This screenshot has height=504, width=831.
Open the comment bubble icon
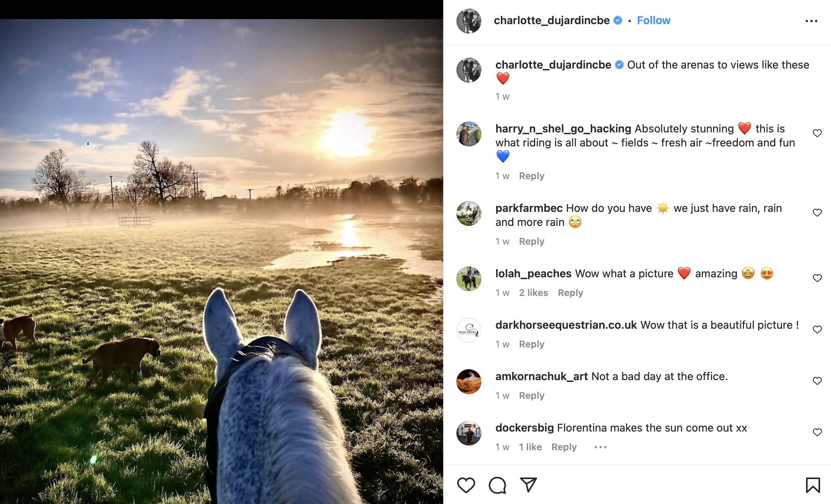click(x=497, y=485)
